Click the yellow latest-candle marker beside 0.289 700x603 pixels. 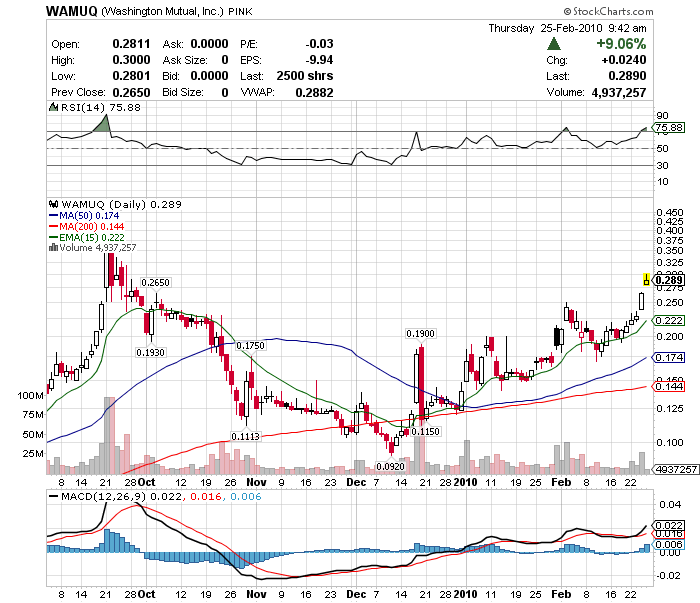(x=646, y=279)
